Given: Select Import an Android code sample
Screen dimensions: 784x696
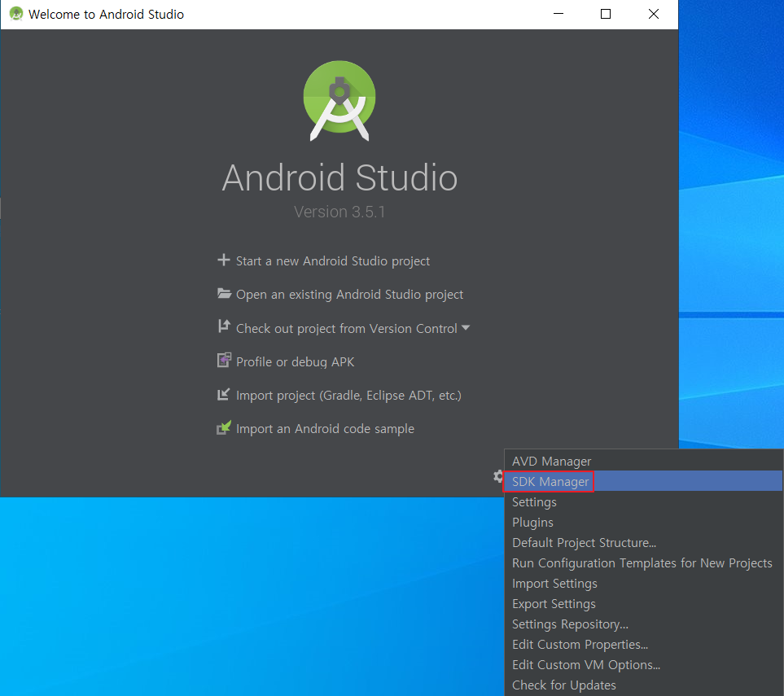Looking at the screenshot, I should (x=325, y=429).
